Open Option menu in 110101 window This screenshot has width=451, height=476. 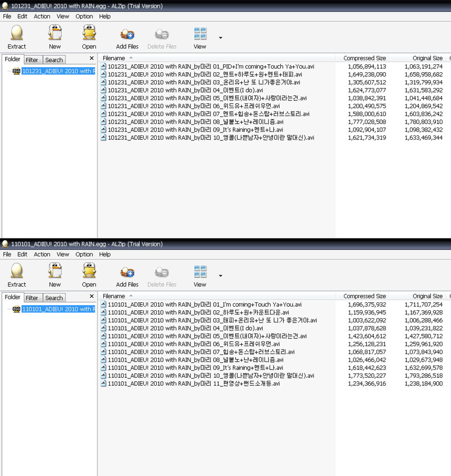84,254
